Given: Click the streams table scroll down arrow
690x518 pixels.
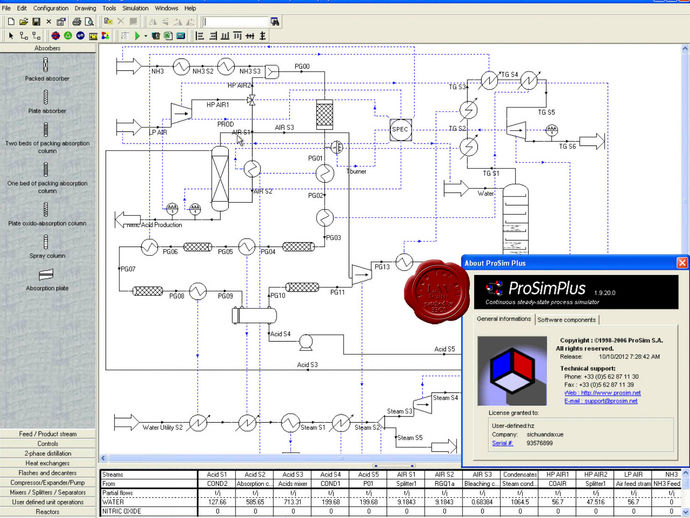Looking at the screenshot, I should [686, 513].
